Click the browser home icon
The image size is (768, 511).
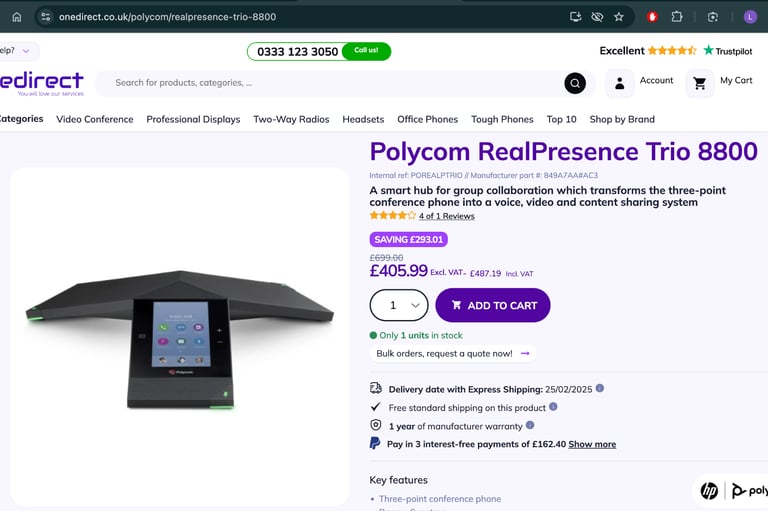click(17, 17)
